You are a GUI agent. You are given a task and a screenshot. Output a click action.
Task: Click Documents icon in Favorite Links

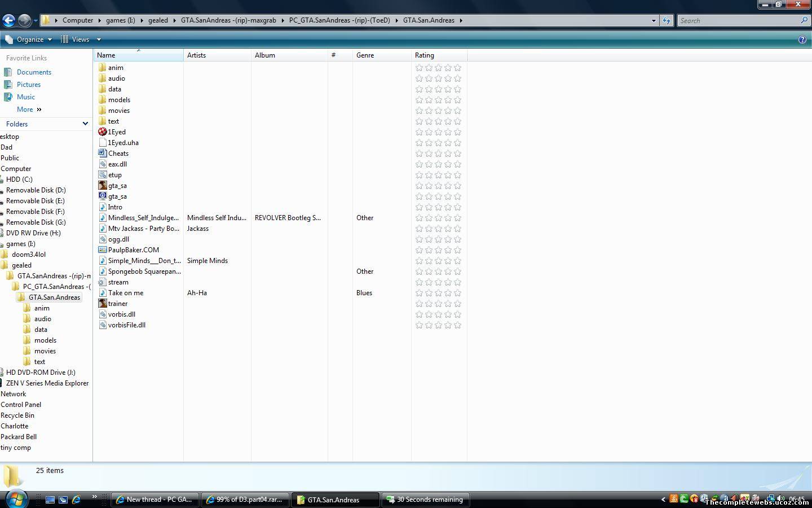click(8, 72)
